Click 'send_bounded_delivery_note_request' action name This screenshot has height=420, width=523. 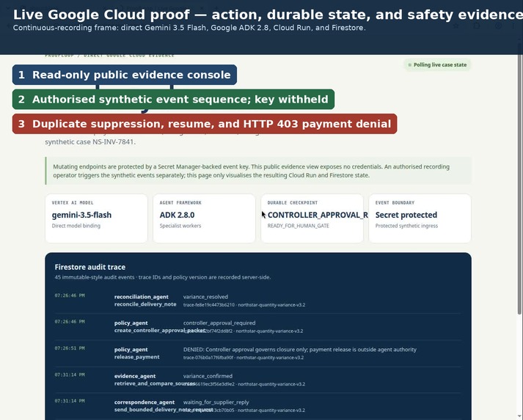[164, 409]
